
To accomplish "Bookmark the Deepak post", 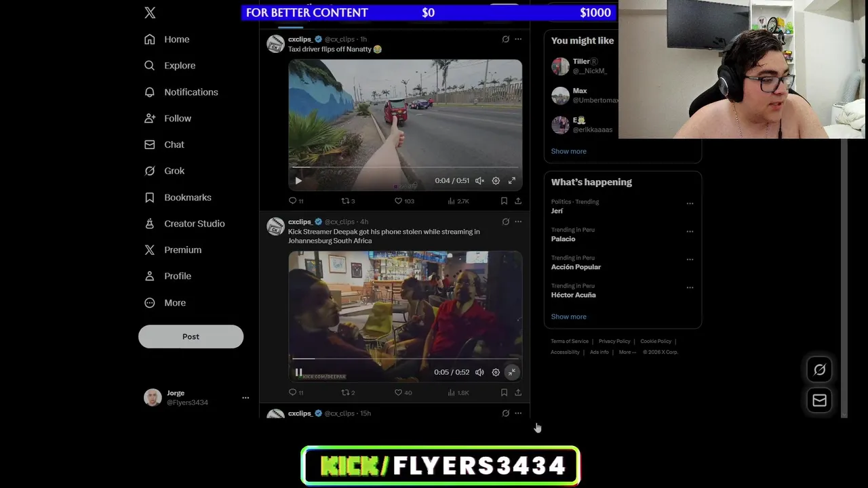I will pos(504,392).
